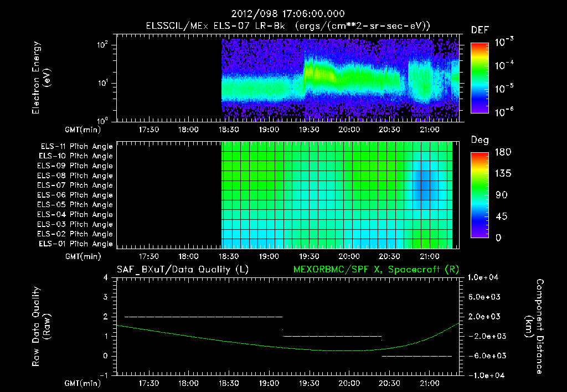Click the 90 value on Deg scale

[x=502, y=195]
